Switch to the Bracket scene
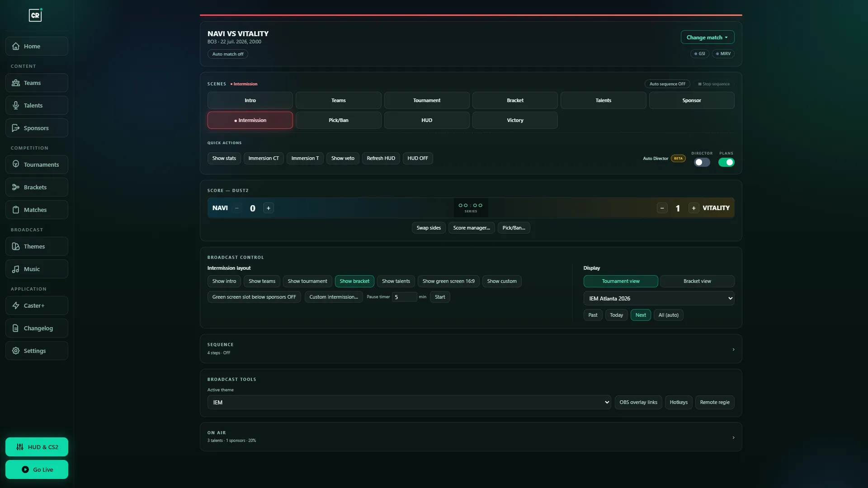 [x=515, y=100]
